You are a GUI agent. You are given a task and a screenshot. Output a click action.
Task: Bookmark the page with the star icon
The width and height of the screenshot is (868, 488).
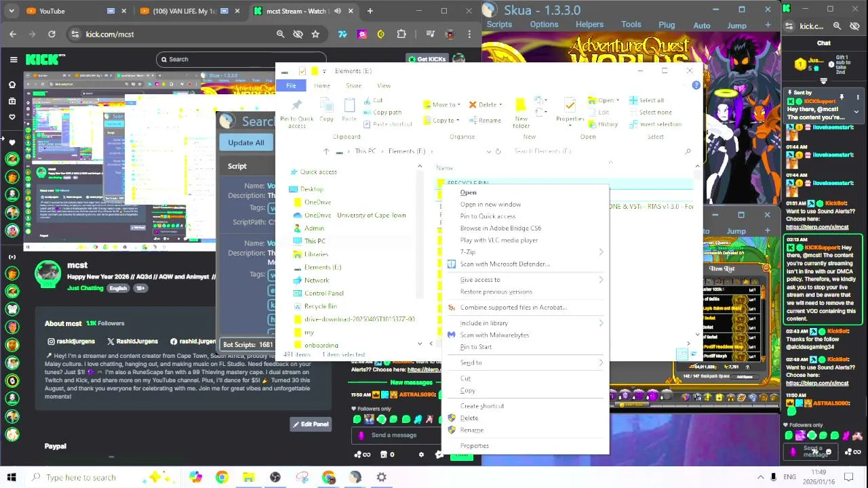click(x=315, y=34)
